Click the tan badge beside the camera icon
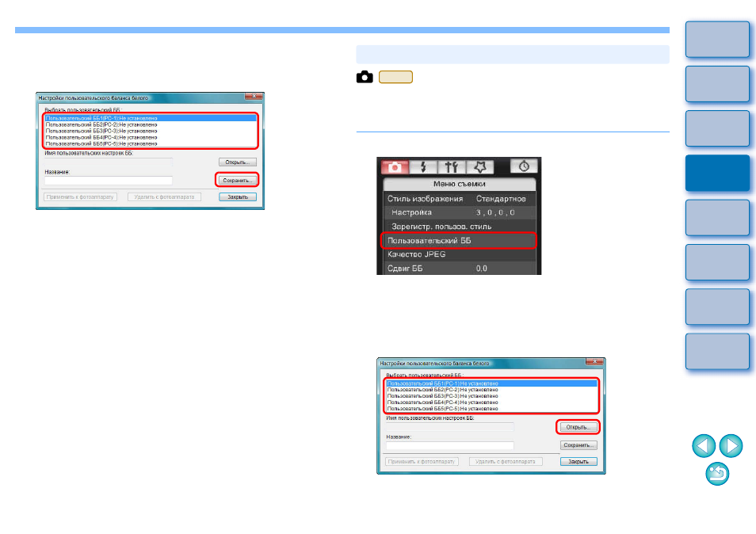Screen dimensions: 756x534 pos(395,77)
